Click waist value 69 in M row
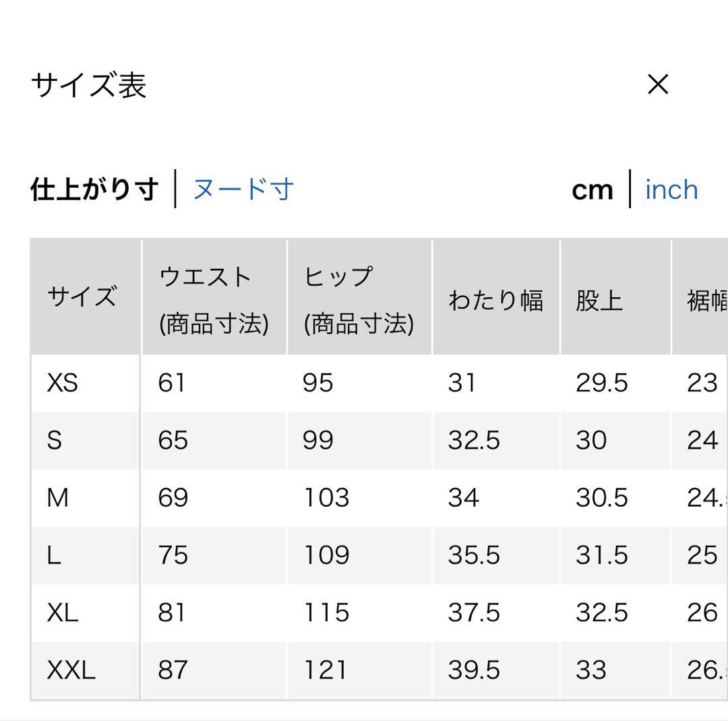This screenshot has height=721, width=728. pos(173,498)
